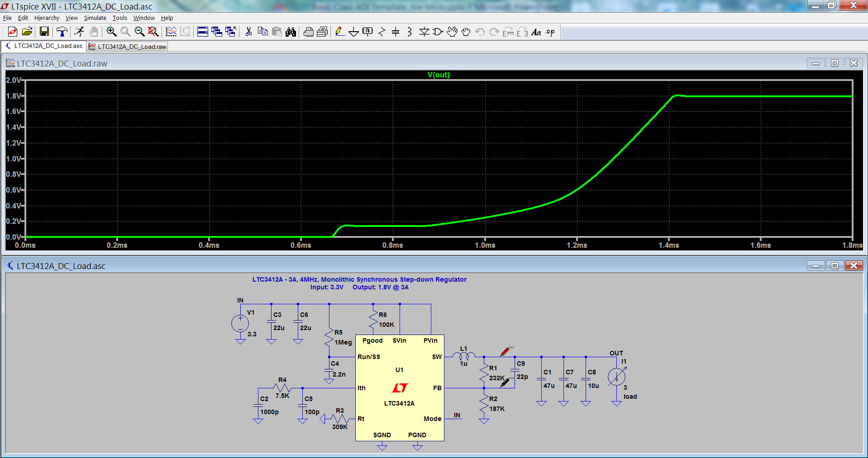Activate the wire drawing pencil tool
The height and width of the screenshot is (458, 868).
coord(339,32)
